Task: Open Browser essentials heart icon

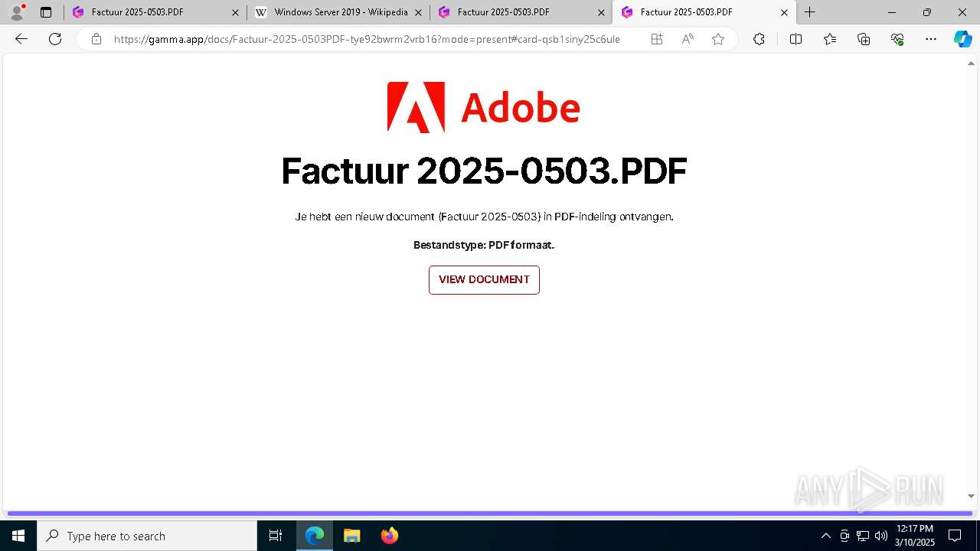Action: click(897, 39)
